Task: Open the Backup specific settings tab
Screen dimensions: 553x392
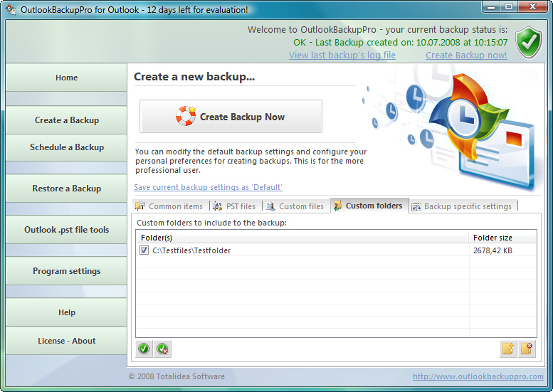Action: pos(463,206)
